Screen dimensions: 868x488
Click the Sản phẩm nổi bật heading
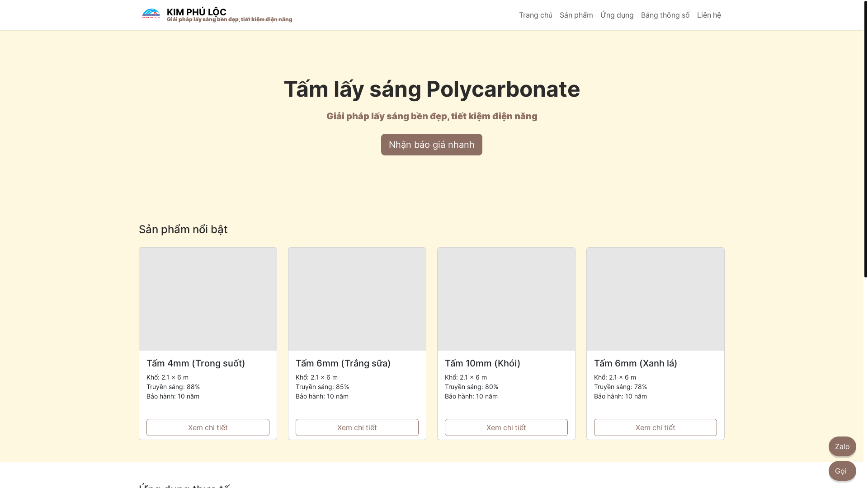tap(183, 230)
